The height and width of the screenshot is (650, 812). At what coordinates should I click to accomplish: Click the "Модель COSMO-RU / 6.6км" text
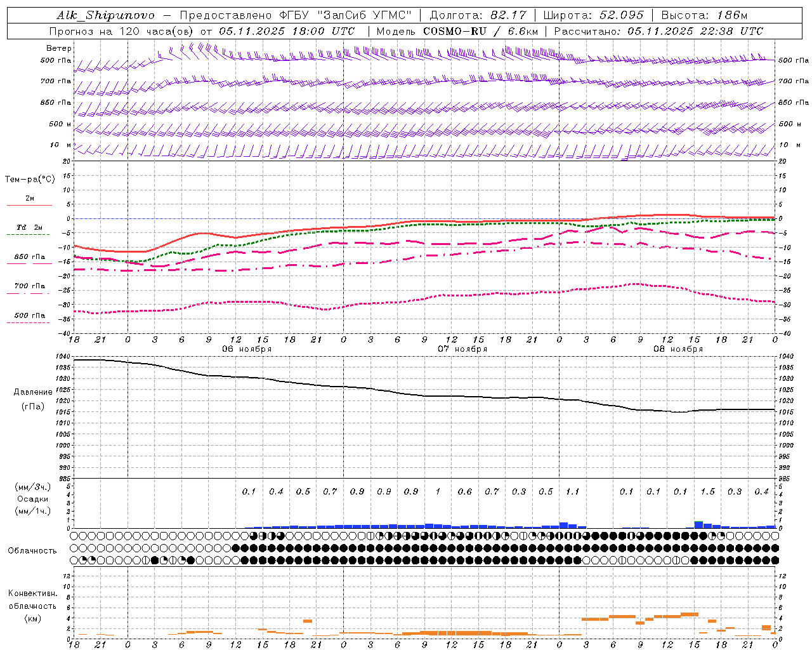pos(457,31)
